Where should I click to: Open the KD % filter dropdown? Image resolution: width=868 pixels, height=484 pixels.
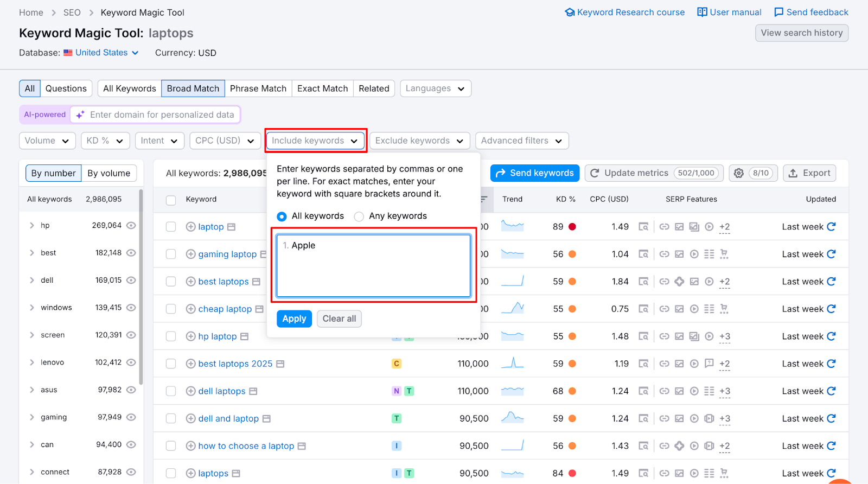click(105, 141)
